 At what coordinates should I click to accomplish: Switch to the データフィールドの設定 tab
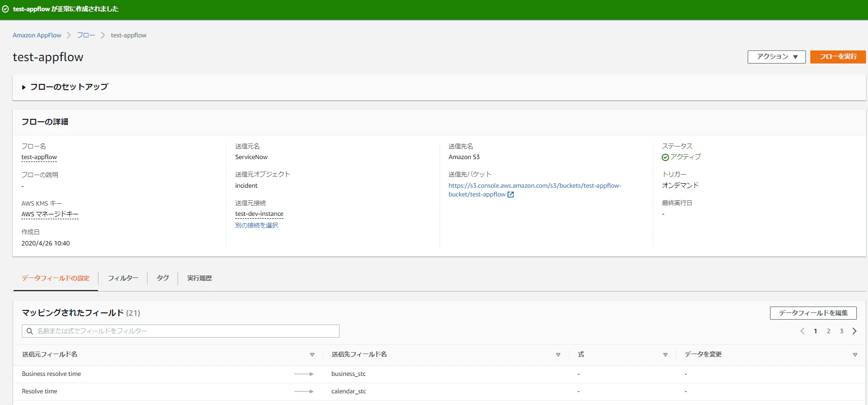56,278
